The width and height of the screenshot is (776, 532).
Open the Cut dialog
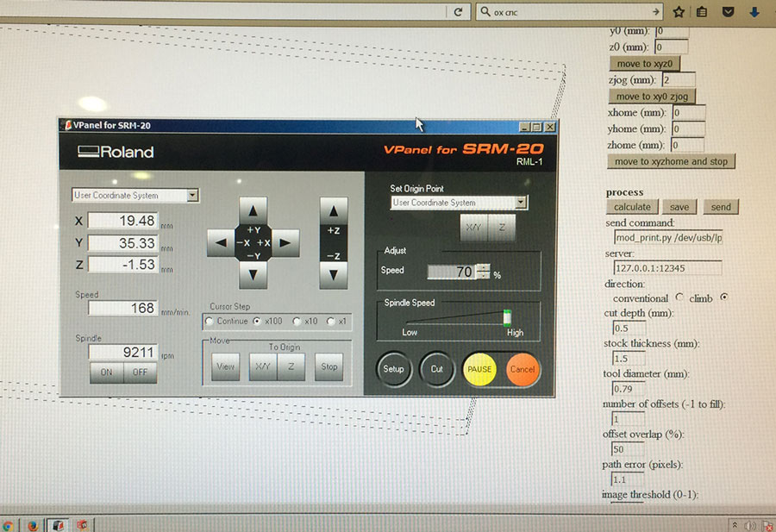click(436, 369)
